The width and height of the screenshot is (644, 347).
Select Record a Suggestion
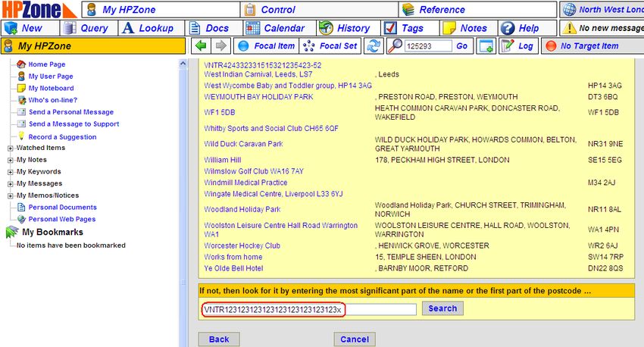[x=62, y=136]
